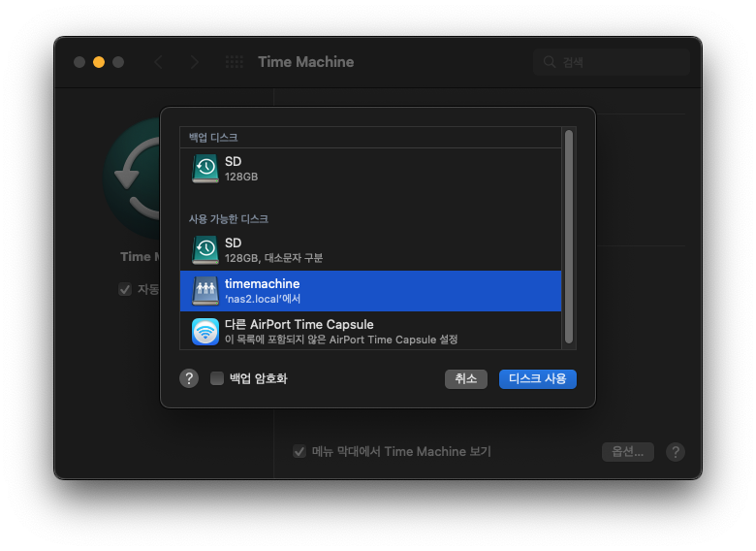Click the 검색 search field
The width and height of the screenshot is (756, 551).
pyautogui.click(x=612, y=62)
